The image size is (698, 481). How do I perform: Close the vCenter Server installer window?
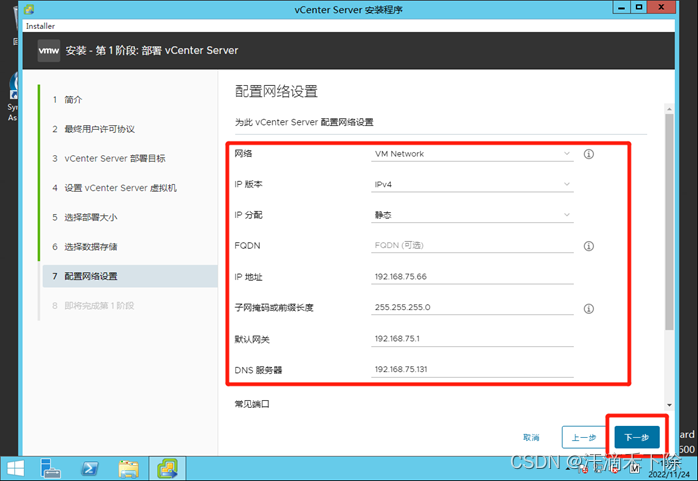click(x=661, y=7)
